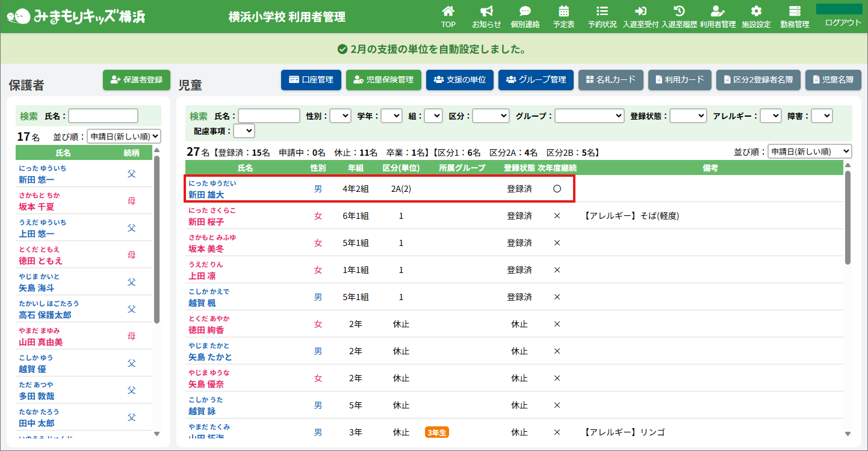Viewport: 868px width, 451px height.
Task: Open the 登録状態 filter dropdown
Action: pos(688,115)
